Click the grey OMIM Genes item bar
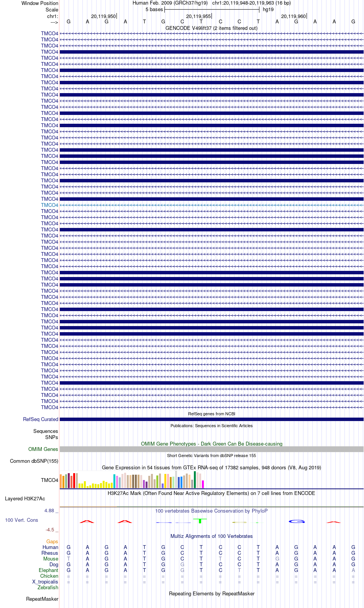Viewport: 364px width, 608px height. click(212, 449)
